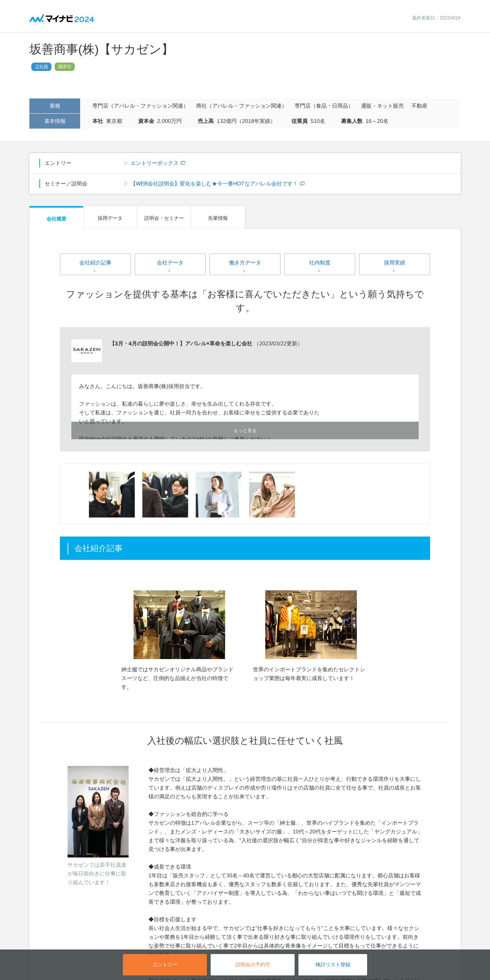Image resolution: width=490 pixels, height=980 pixels.
Task: Open photo of man adjusting suit
Action: pyautogui.click(x=112, y=495)
